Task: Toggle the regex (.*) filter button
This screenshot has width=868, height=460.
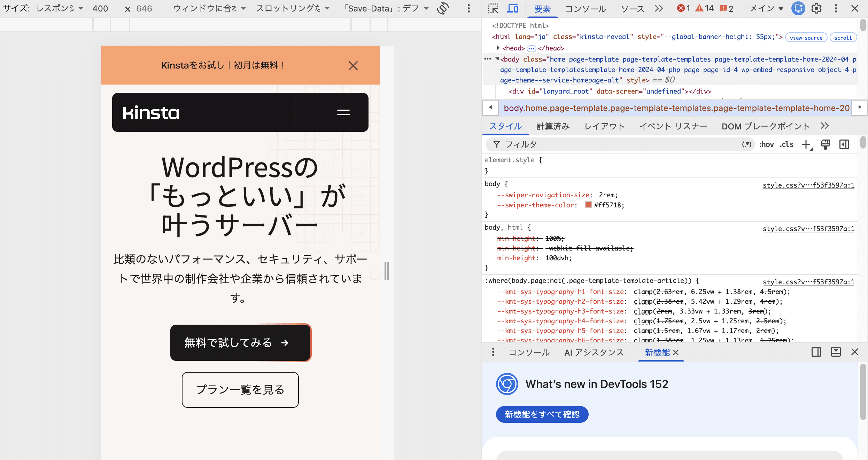Action: (746, 144)
